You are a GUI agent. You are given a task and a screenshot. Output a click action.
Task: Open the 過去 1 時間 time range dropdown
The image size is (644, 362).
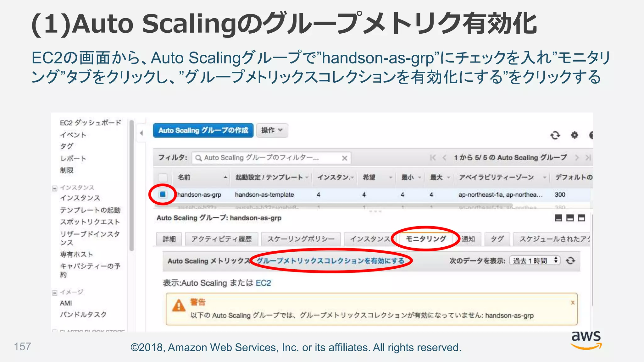tap(535, 261)
